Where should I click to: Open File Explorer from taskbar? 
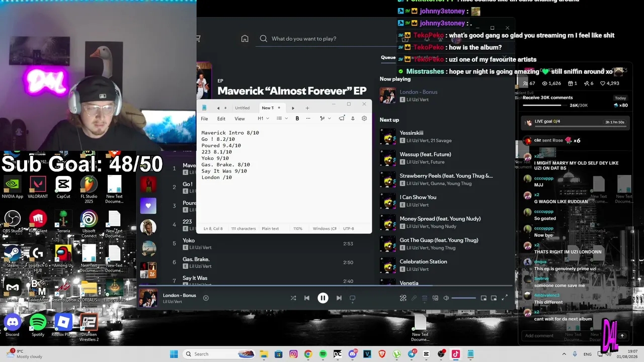264,354
